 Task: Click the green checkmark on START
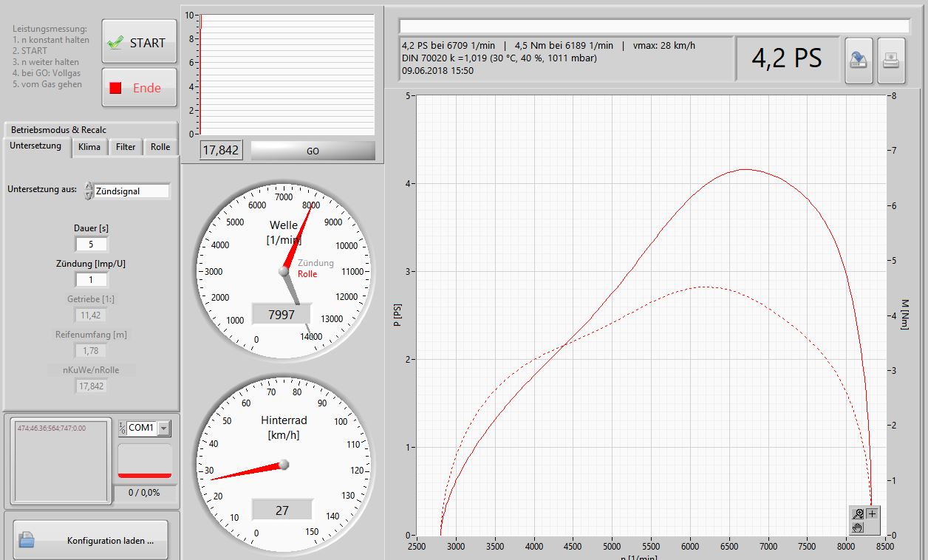point(115,42)
